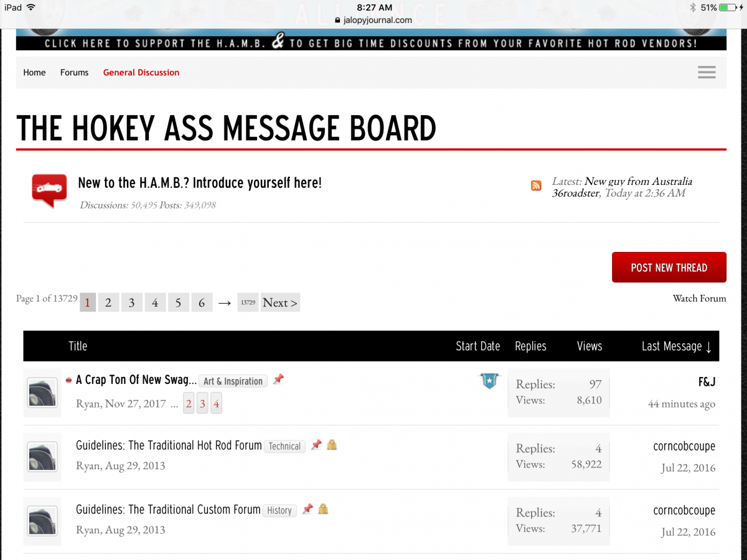Sort threads by Start Date column

point(478,346)
